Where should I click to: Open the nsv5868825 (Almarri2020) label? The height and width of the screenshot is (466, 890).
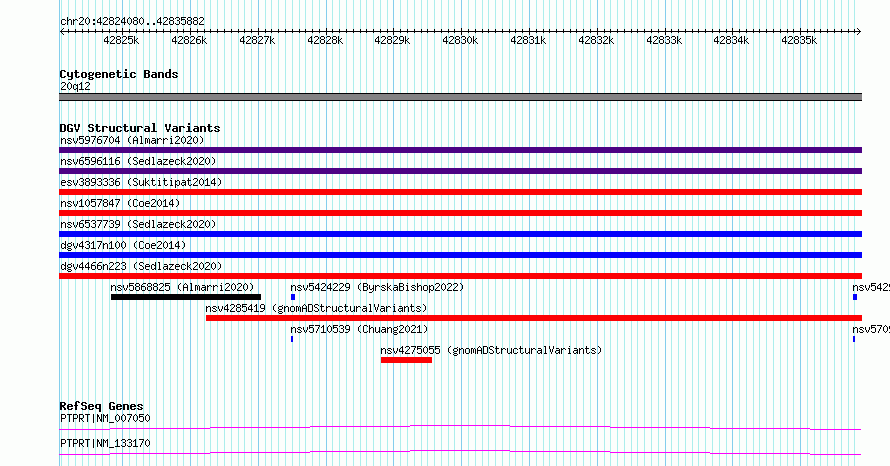click(182, 287)
